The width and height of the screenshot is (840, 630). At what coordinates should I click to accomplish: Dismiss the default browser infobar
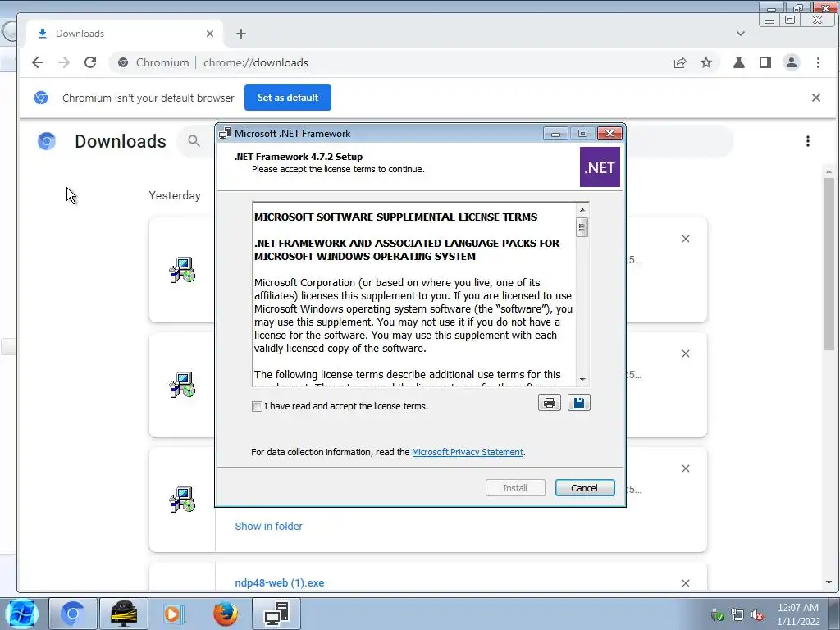[816, 98]
